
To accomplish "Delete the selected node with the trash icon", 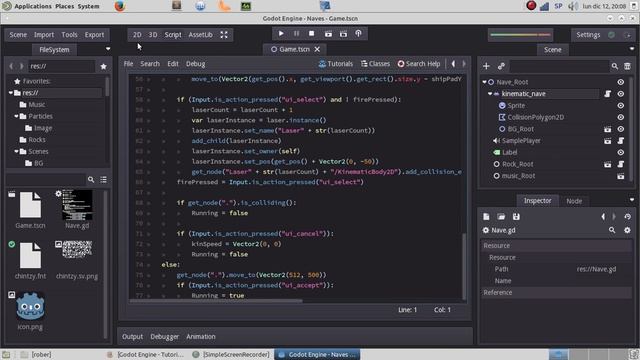I will click(627, 66).
